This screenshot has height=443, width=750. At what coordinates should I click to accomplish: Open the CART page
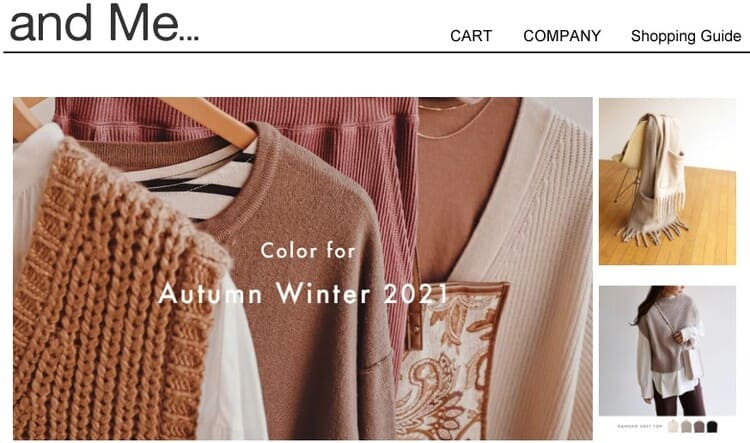(x=471, y=36)
